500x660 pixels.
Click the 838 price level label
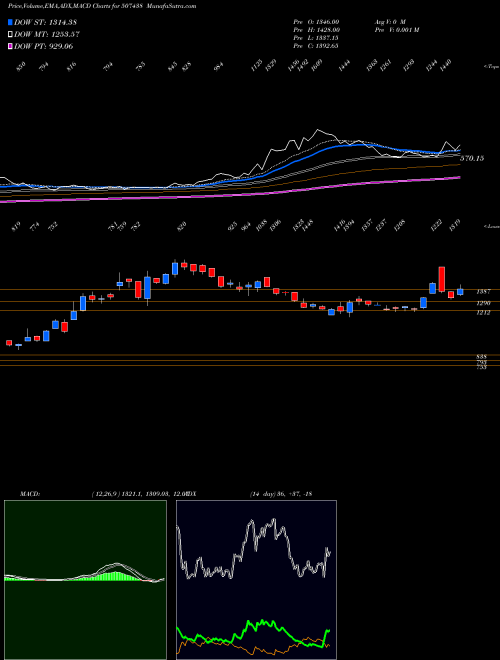[481, 356]
